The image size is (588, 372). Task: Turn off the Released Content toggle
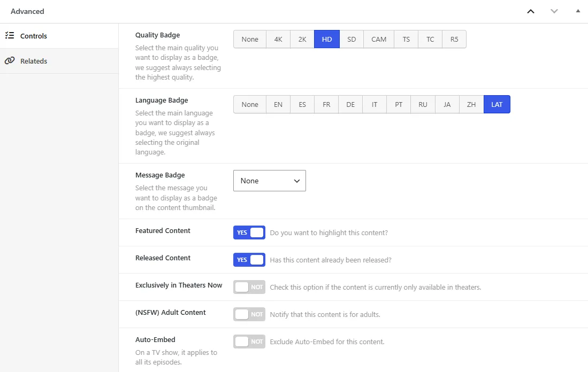(x=249, y=260)
